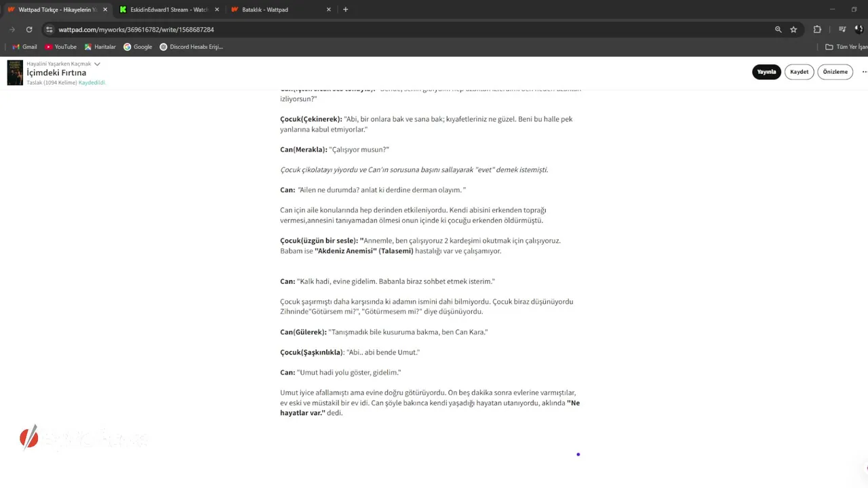Open the media control icon

[x=842, y=30]
